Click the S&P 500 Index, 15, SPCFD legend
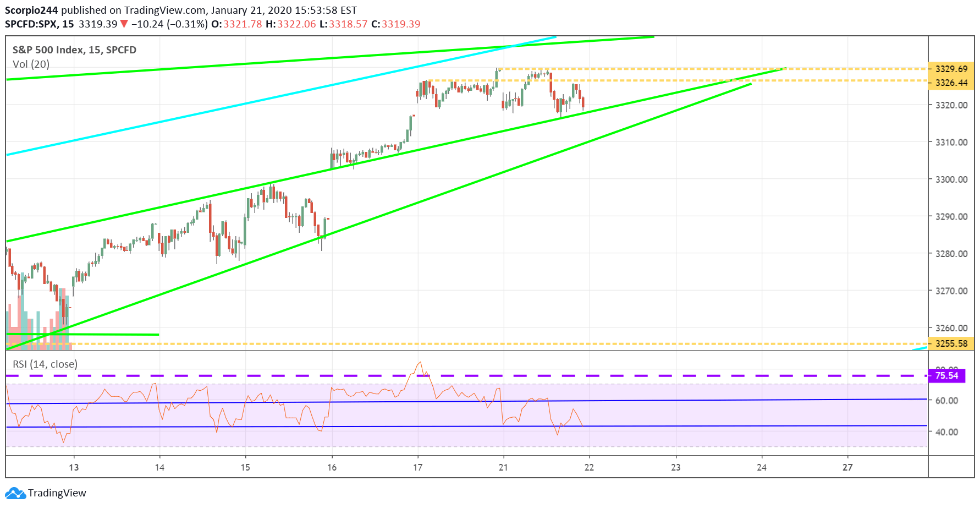 (x=74, y=50)
